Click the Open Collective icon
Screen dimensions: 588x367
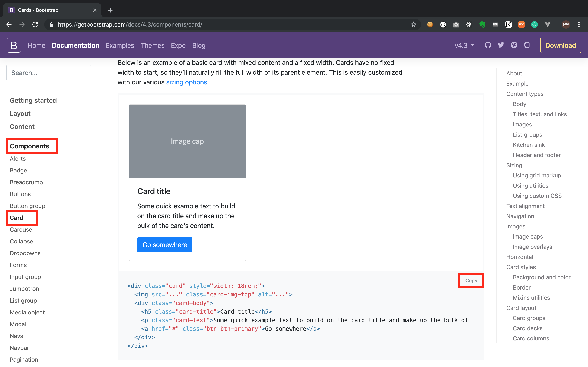[x=527, y=45]
